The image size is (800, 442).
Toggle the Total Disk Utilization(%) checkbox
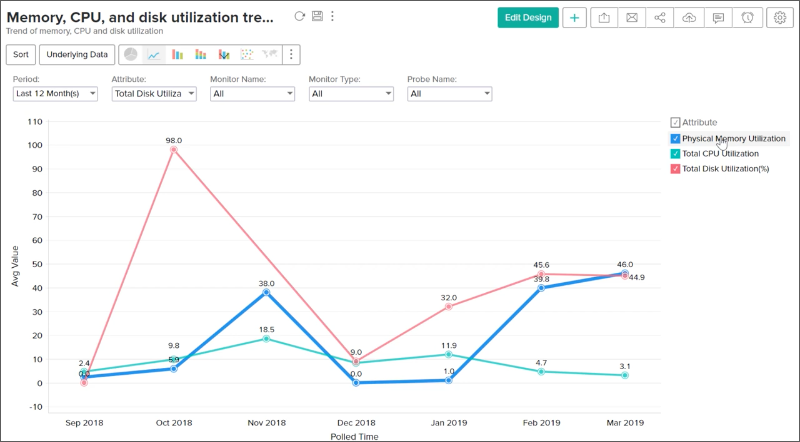pos(676,169)
